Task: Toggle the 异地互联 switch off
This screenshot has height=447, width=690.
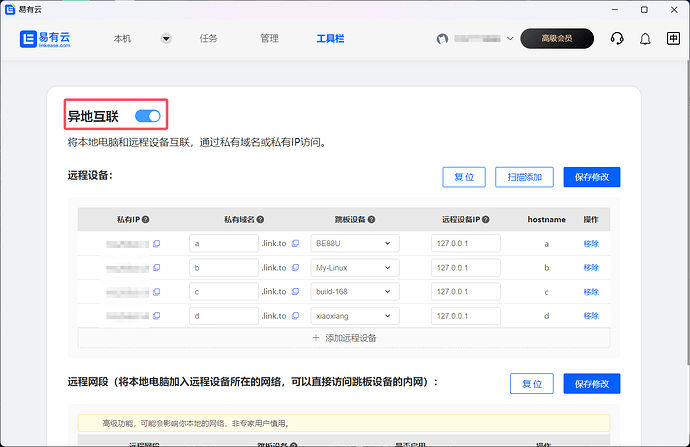Action: click(x=147, y=117)
